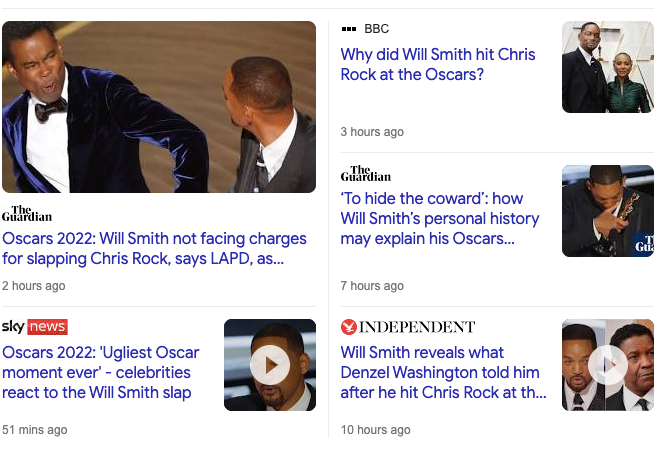This screenshot has width=669, height=452.
Task: Play the Sky News video thumbnail
Action: 270,365
